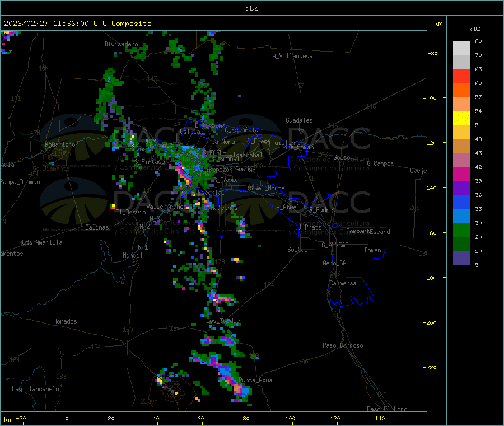Click the Agua_Toro location label
The height and width of the screenshot is (426, 504).
[60, 144]
